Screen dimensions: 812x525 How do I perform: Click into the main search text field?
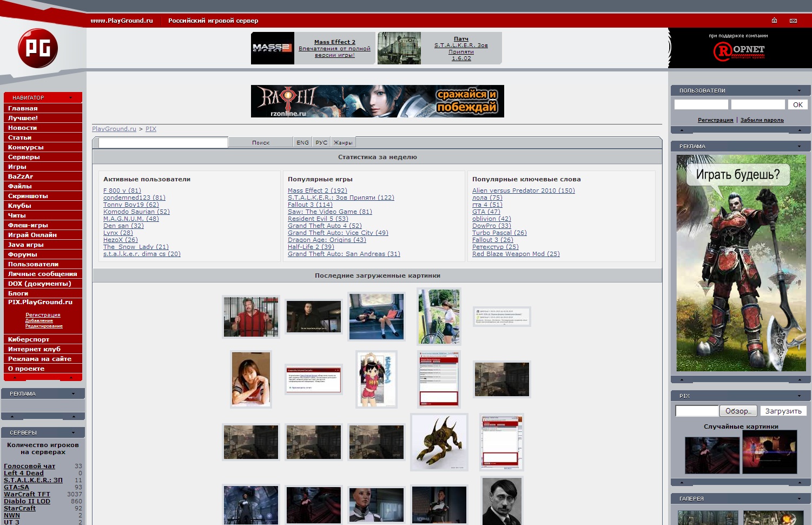(x=163, y=142)
